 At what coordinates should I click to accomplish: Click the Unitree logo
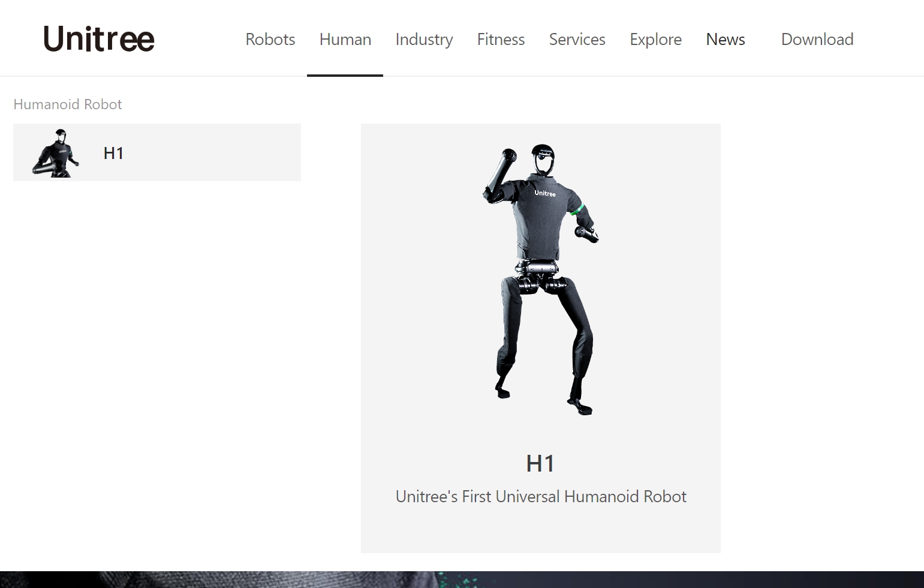coord(99,39)
